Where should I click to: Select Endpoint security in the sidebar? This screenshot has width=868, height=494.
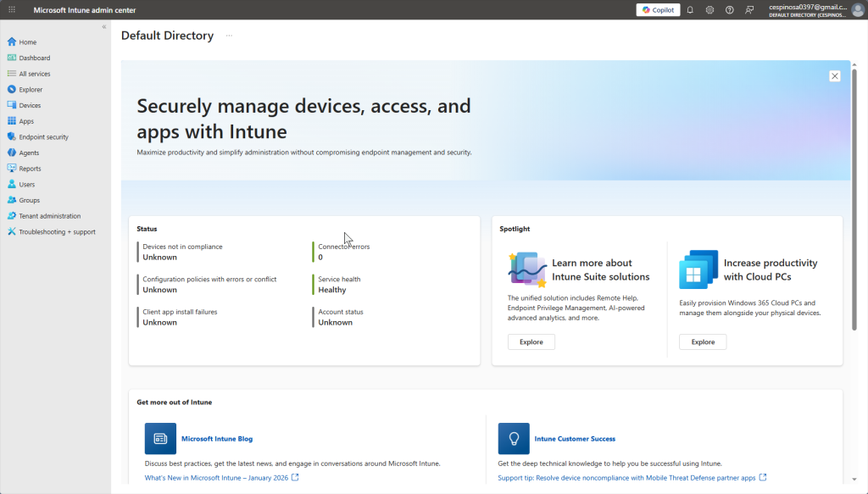(x=43, y=136)
